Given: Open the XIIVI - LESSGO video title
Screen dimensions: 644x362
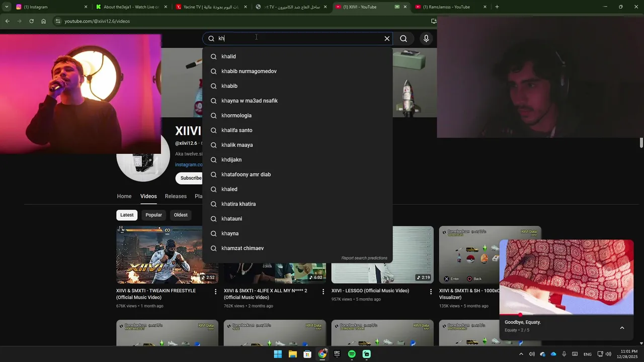Looking at the screenshot, I should (x=370, y=291).
